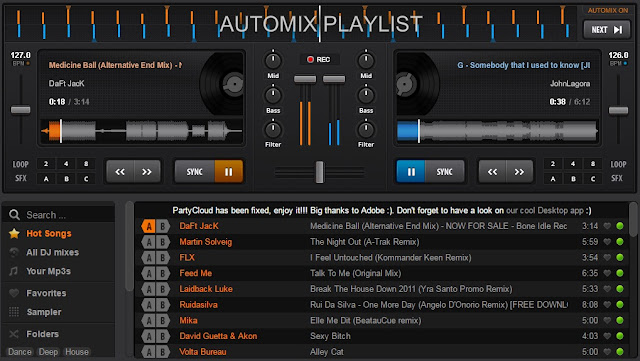Load Feed Me track to deck B
Image resolution: width=640 pixels, height=361 pixels.
(x=162, y=274)
